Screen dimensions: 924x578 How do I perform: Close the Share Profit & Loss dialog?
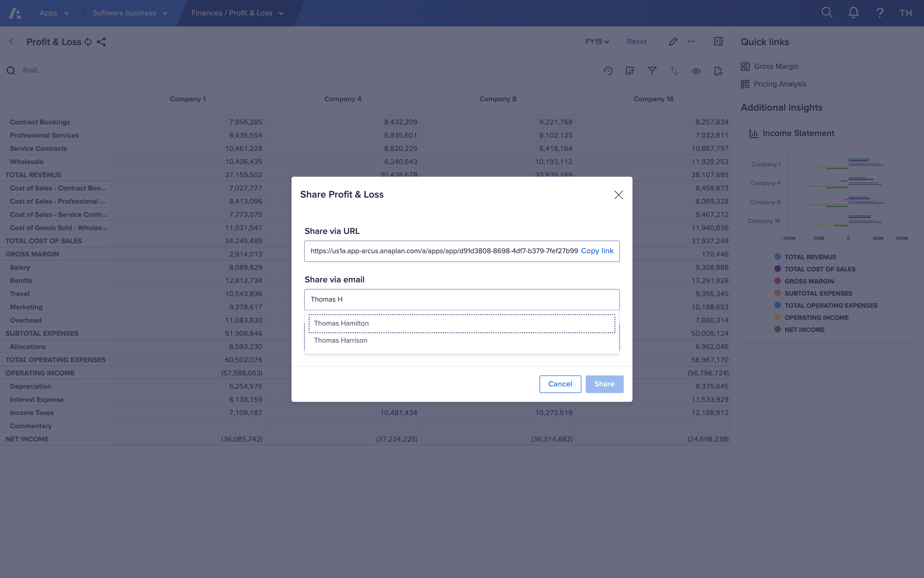coord(618,195)
